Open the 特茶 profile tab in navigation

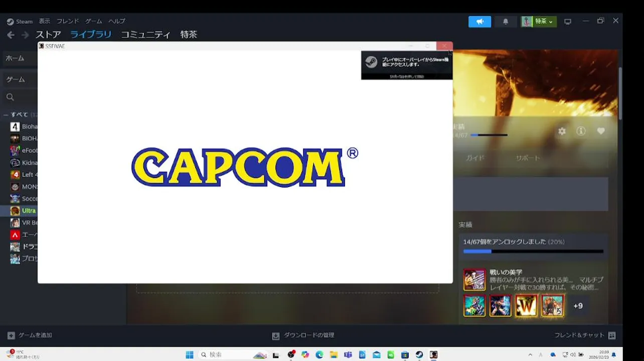coord(189,35)
